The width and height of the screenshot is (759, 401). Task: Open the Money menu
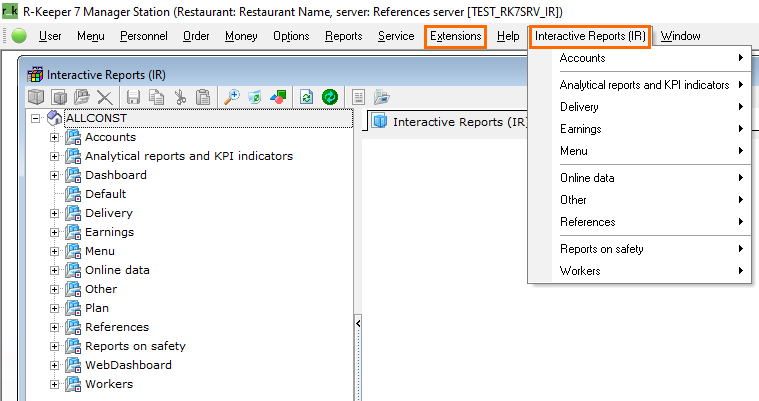tap(241, 36)
